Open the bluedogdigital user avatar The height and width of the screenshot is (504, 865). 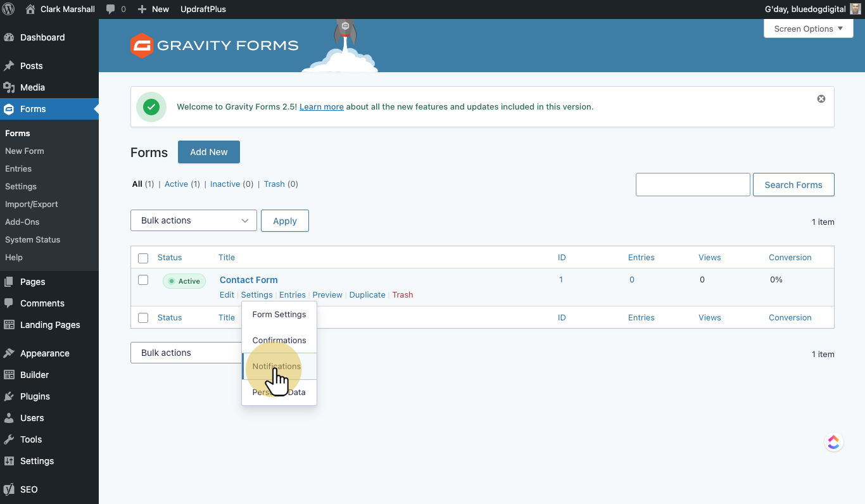coord(856,9)
